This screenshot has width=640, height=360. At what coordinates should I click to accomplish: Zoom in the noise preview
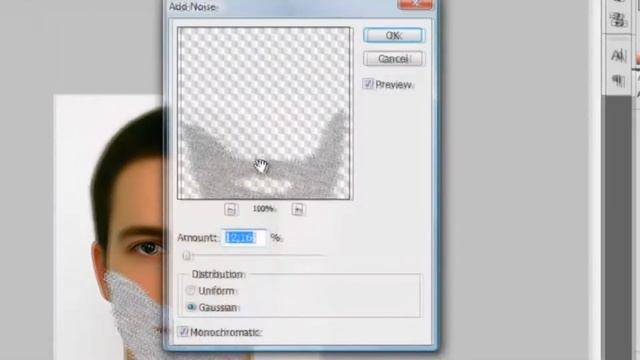tap(298, 209)
